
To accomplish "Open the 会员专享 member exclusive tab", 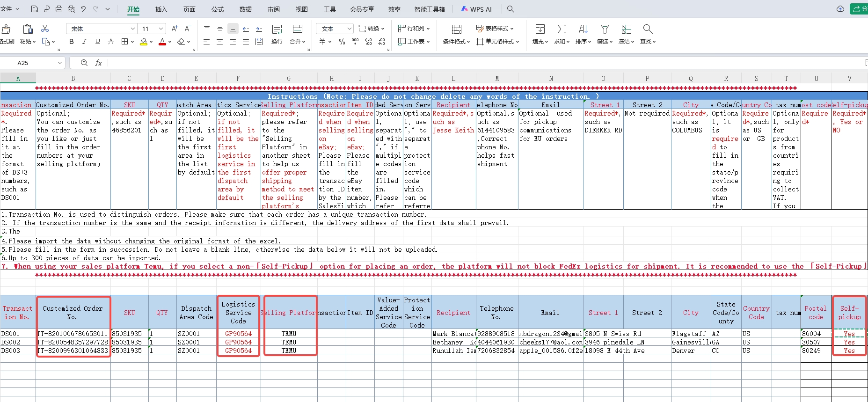I will pyautogui.click(x=362, y=9).
